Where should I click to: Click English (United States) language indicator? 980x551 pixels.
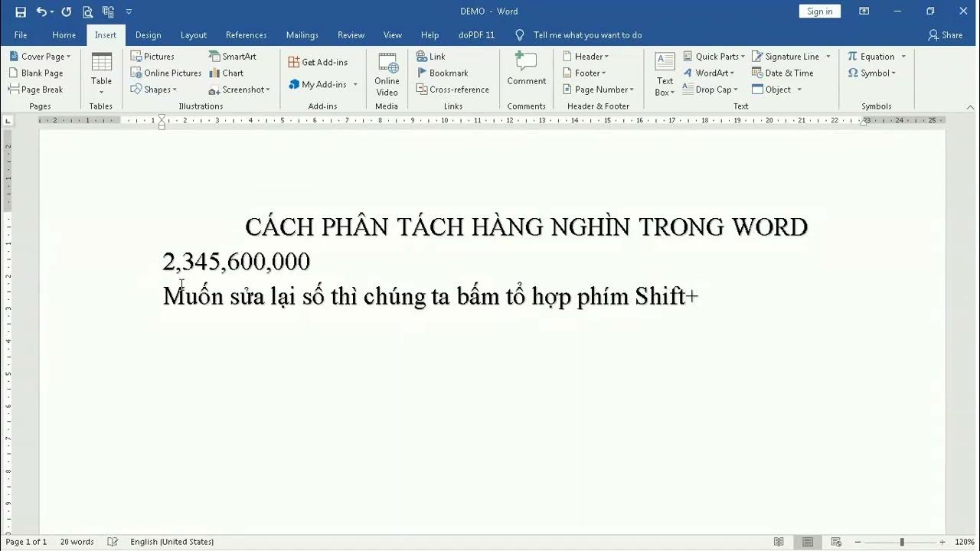coord(172,542)
